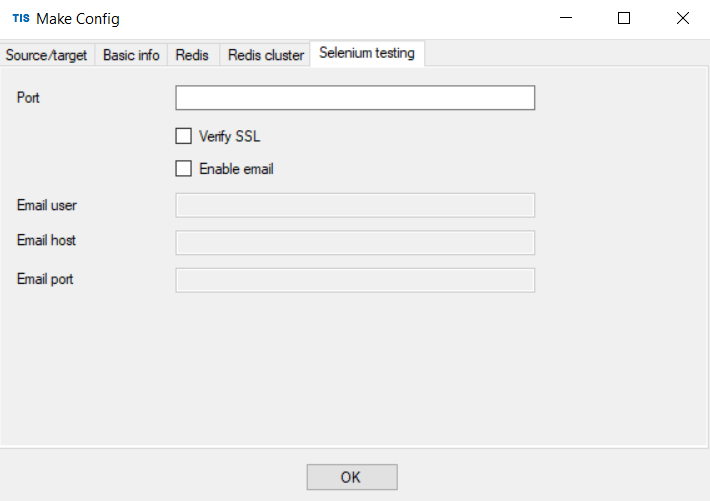Focus the Port input field
Image resolution: width=710 pixels, height=501 pixels.
[355, 97]
